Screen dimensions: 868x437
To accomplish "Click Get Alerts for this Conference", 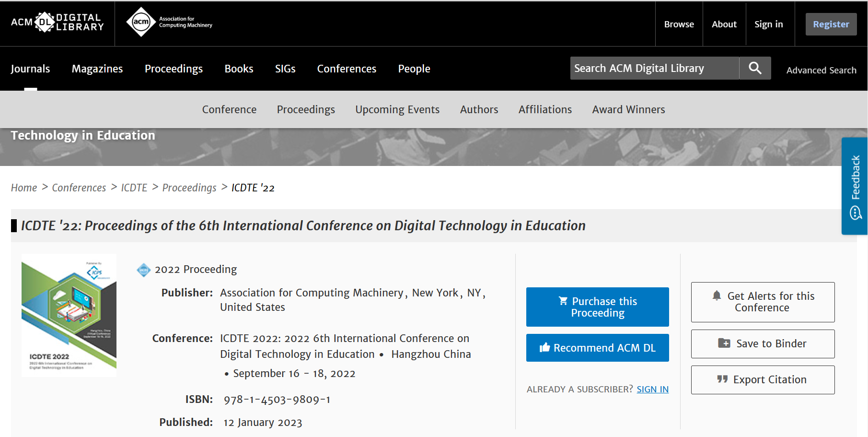I will 763,302.
